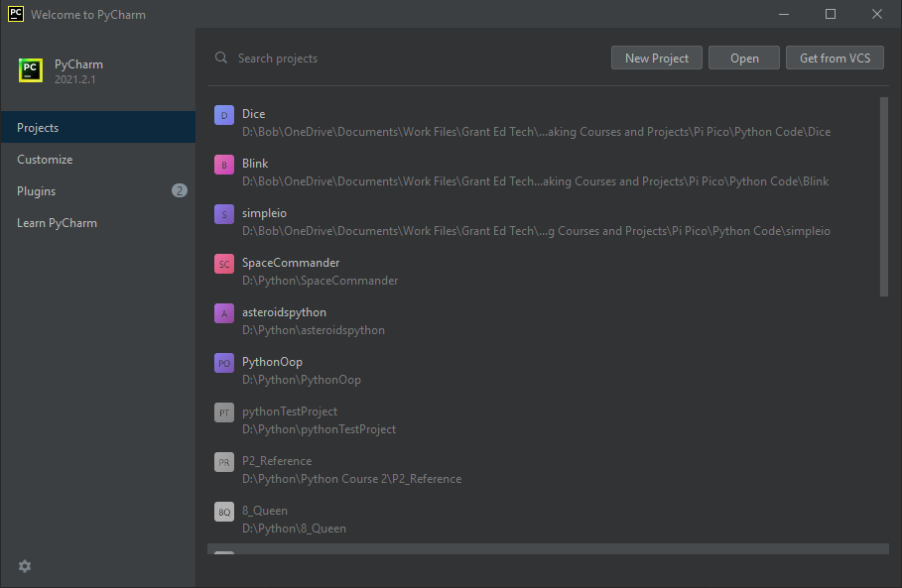Select the simpleio project icon
902x588 pixels.
(223, 214)
